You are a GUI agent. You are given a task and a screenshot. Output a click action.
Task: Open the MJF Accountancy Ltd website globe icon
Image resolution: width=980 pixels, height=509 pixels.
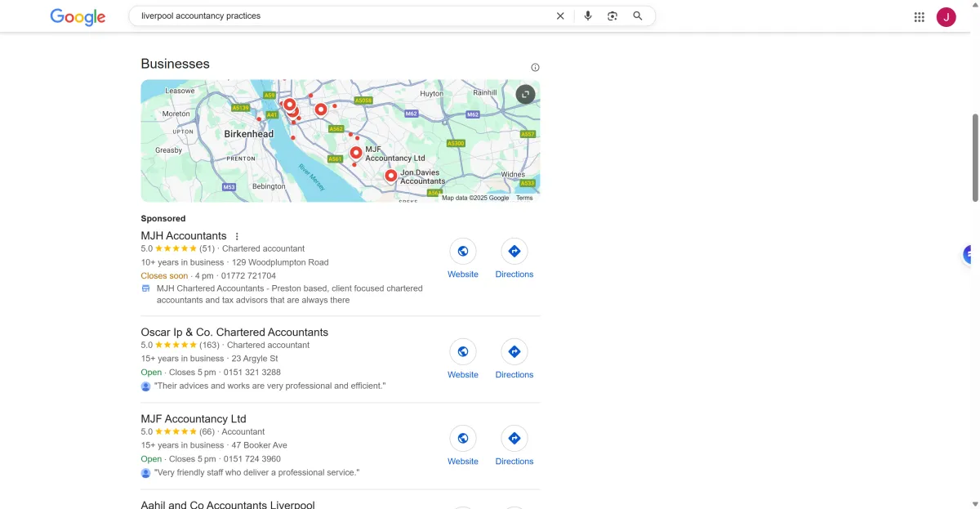(x=463, y=438)
